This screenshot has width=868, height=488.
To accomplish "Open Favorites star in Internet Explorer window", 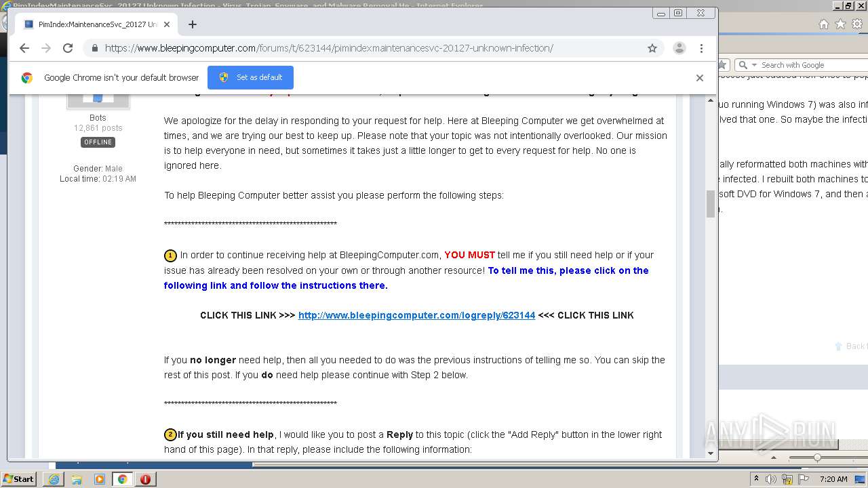I will [840, 24].
